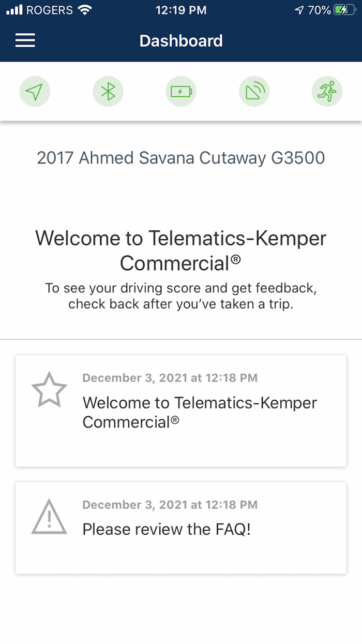Image resolution: width=362 pixels, height=644 pixels.
Task: Tap the motion activity runner icon
Action: click(x=327, y=91)
